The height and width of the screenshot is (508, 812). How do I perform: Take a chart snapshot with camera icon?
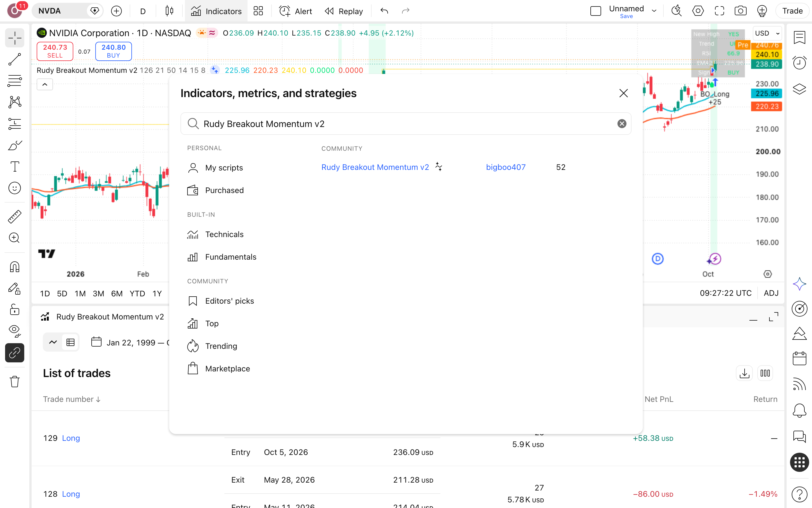(740, 11)
